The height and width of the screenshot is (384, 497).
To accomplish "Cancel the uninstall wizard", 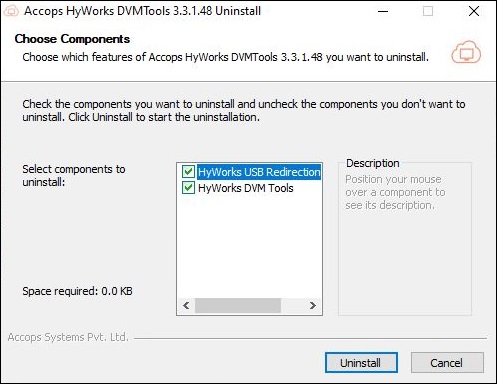I will pyautogui.click(x=447, y=363).
